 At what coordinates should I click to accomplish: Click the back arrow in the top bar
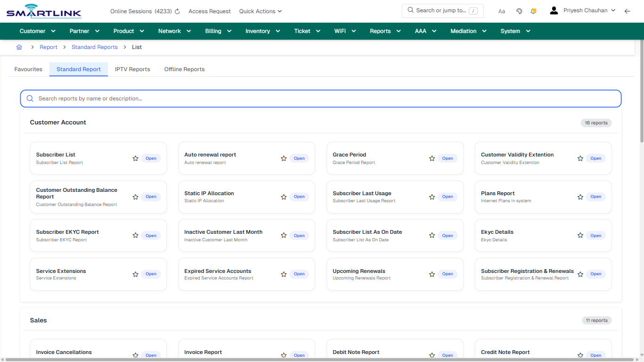[627, 11]
